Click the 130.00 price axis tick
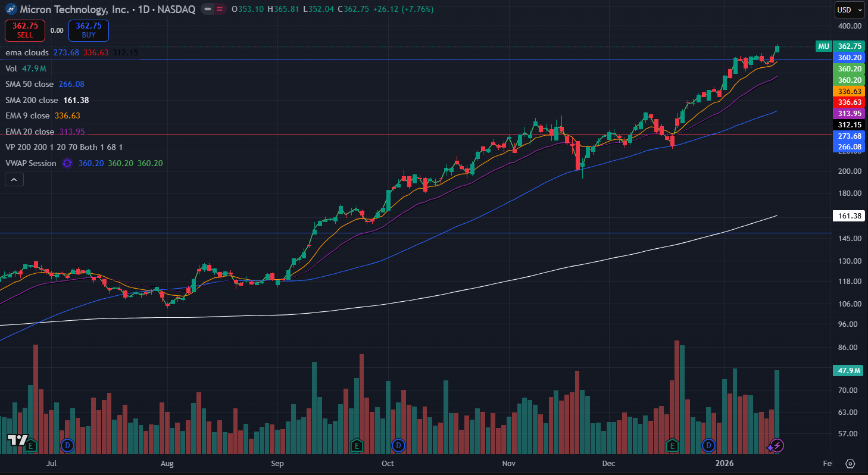Screen dimensions: 868x475 click(849, 261)
